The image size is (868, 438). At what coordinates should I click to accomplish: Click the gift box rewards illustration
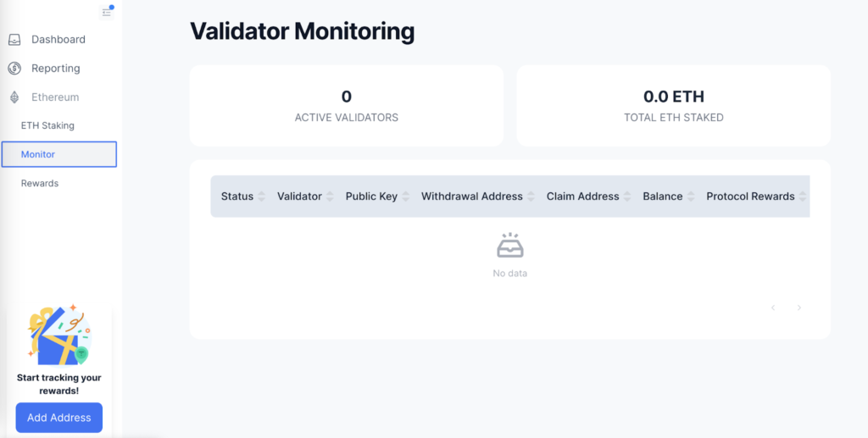coord(59,335)
